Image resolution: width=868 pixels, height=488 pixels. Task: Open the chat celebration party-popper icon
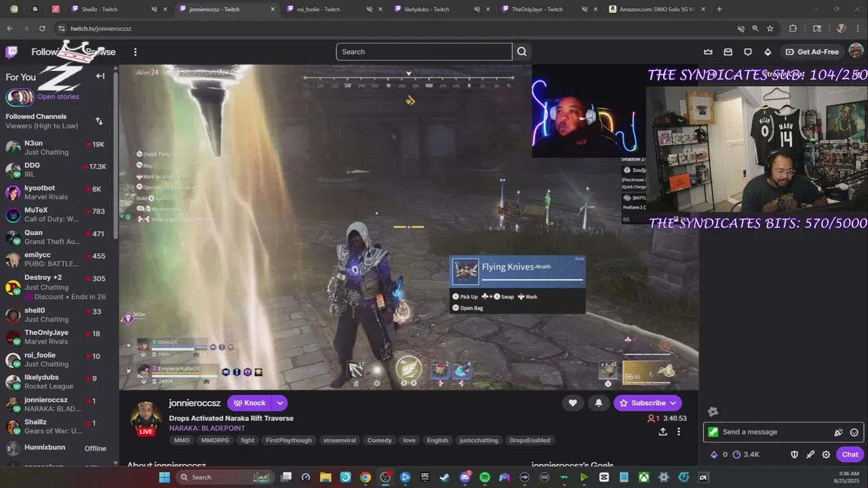coord(838,432)
